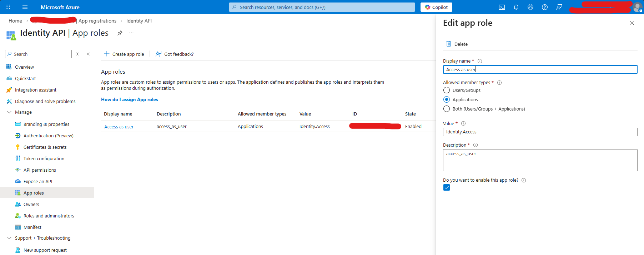Click the Got feedback person icon

pos(159,54)
